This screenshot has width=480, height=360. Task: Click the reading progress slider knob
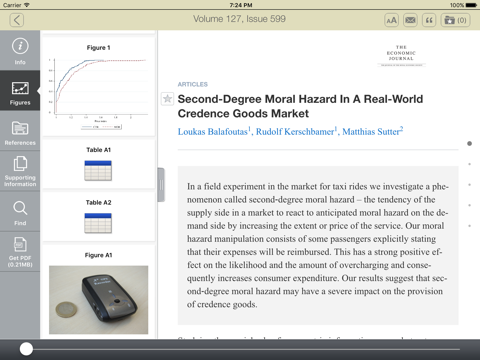click(26, 349)
